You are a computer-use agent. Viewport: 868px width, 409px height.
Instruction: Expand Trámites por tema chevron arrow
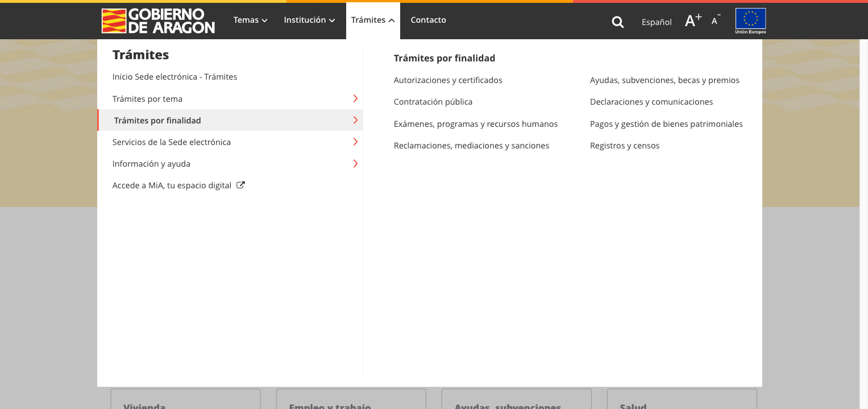[355, 98]
